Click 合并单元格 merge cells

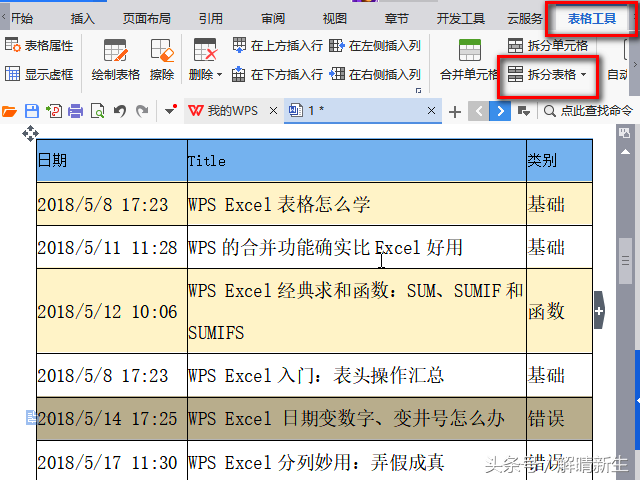point(469,60)
